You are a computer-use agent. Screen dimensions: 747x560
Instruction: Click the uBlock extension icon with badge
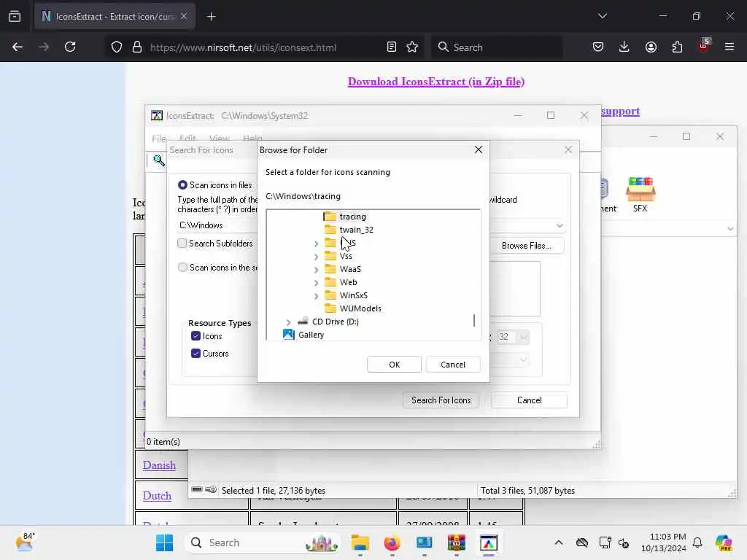coord(704,46)
